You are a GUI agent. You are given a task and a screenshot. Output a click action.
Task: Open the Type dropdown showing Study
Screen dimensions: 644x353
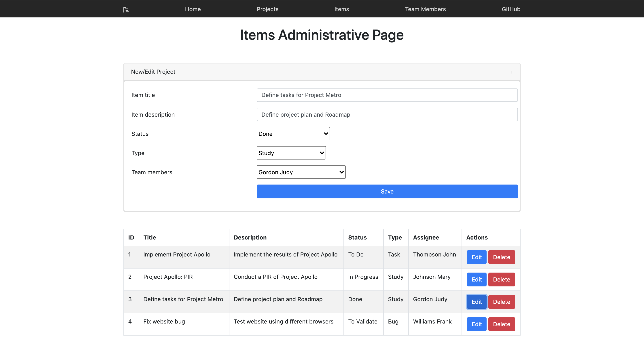coord(291,153)
